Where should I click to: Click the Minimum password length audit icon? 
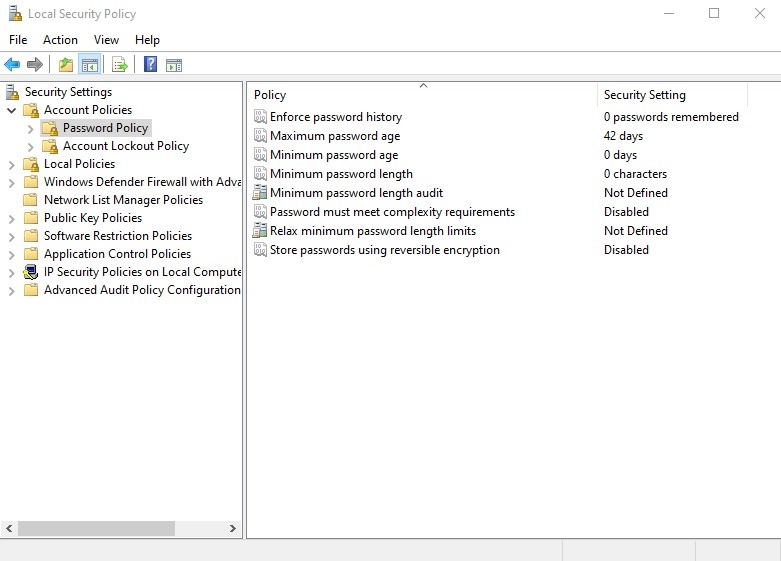[x=260, y=193]
